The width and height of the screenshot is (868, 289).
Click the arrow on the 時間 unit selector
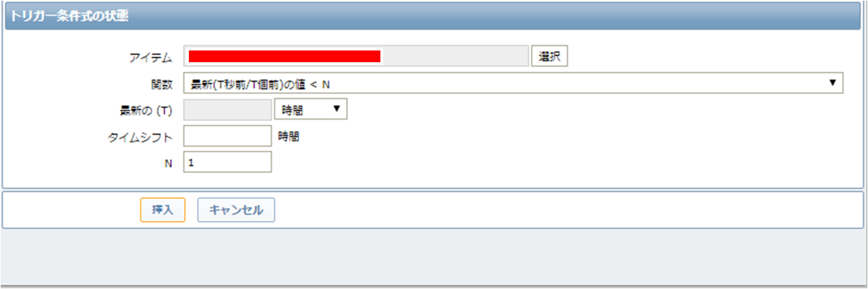pyautogui.click(x=337, y=109)
